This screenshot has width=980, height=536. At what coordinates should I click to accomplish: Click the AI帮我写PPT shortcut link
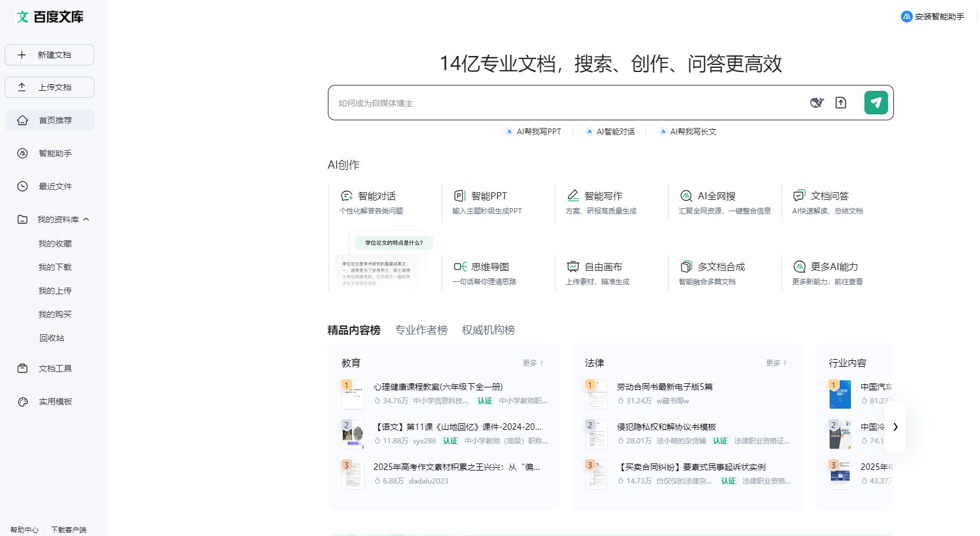tap(534, 131)
